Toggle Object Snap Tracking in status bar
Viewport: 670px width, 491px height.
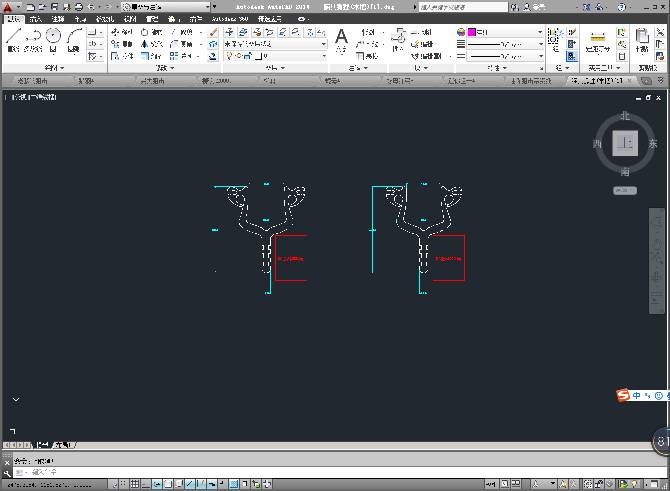click(x=190, y=484)
